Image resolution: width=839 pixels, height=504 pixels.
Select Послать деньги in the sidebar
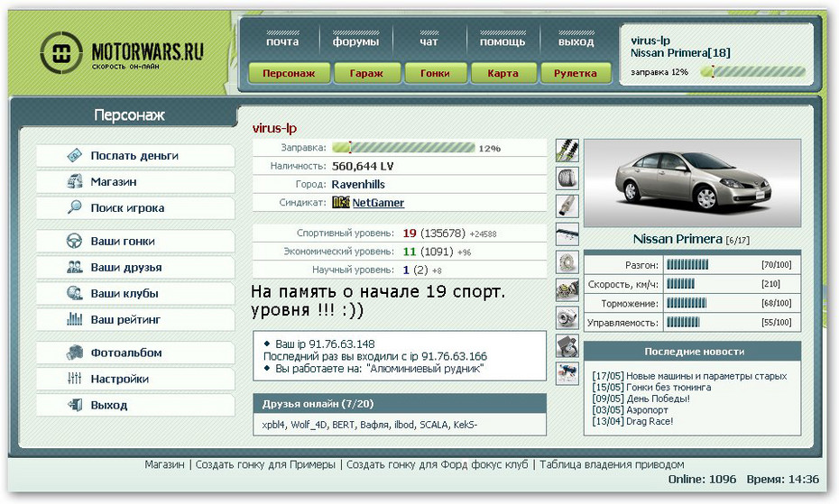(135, 156)
